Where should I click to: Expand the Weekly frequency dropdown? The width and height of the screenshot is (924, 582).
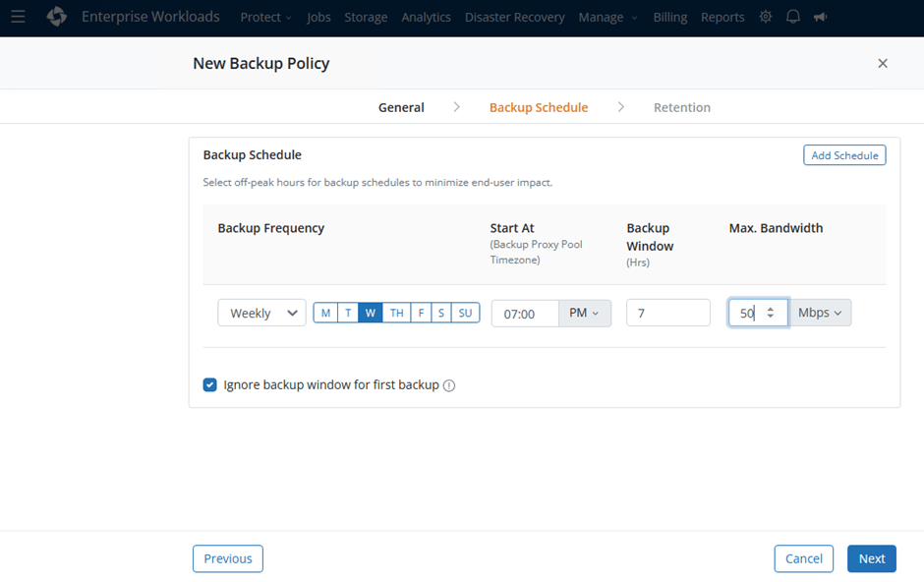coord(261,313)
